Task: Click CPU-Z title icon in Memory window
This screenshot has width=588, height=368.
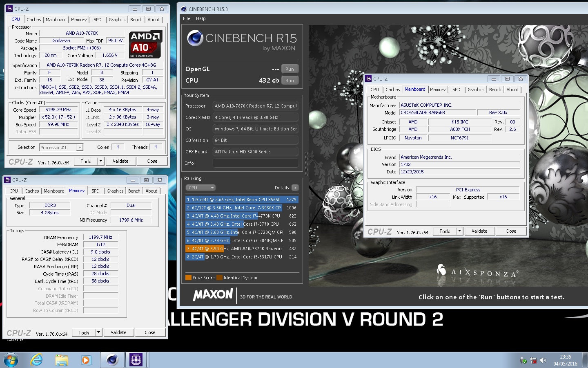Action: coord(8,180)
